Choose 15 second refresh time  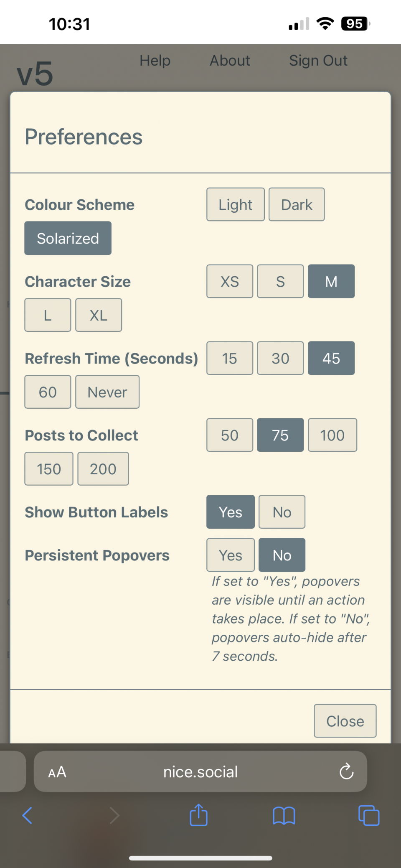[230, 358]
